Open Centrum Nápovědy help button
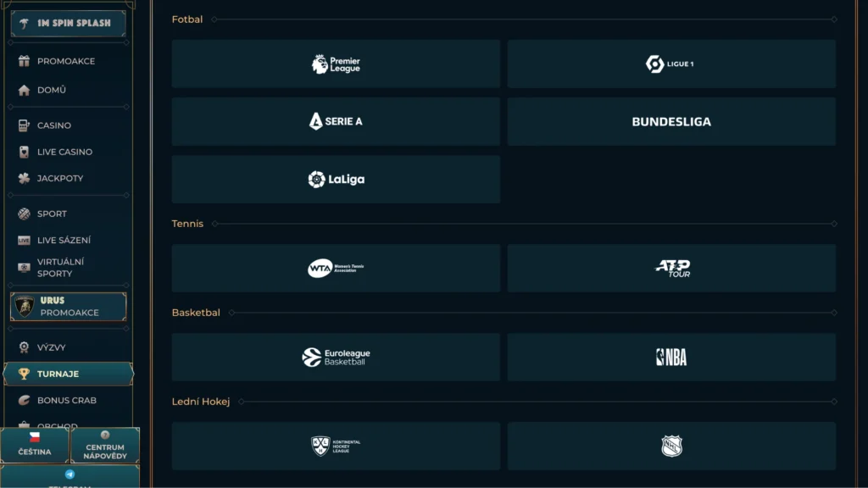Image resolution: width=868 pixels, height=488 pixels. tap(105, 446)
